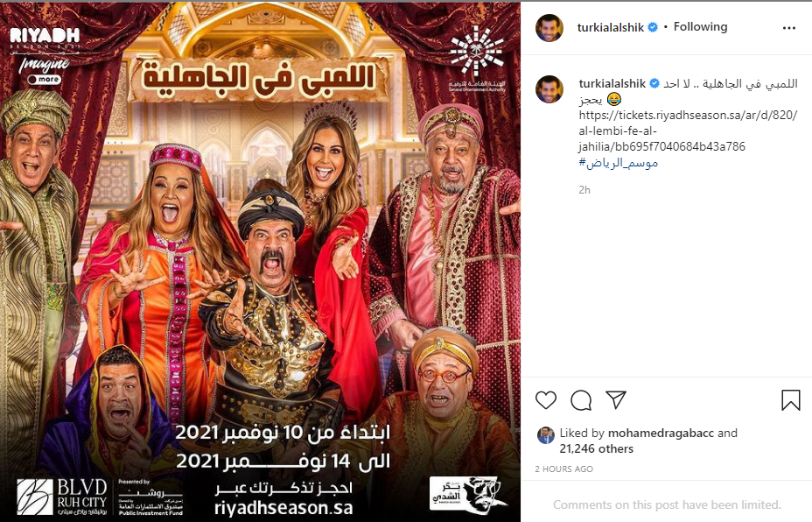The width and height of the screenshot is (812, 522).
Task: Click the poster image of the play
Action: [260, 261]
